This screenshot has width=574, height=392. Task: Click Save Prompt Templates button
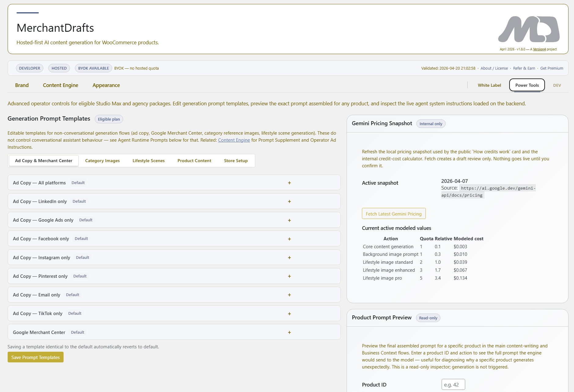coord(35,357)
